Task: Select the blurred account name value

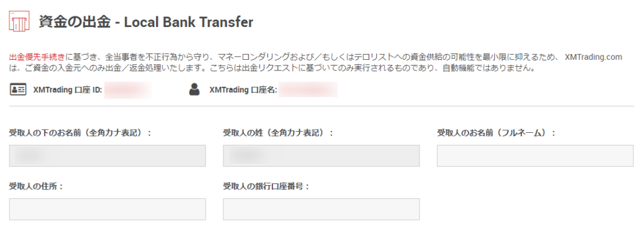Action: [308, 89]
